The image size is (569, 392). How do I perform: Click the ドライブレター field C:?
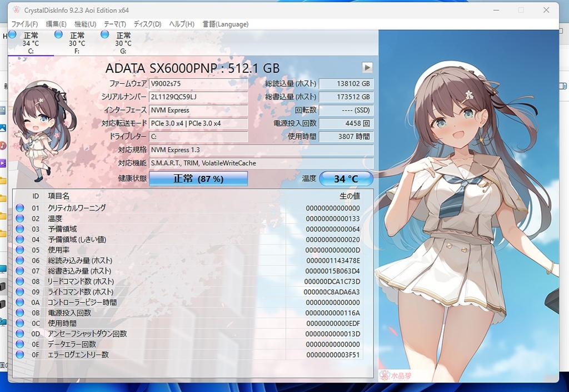pyautogui.click(x=198, y=137)
